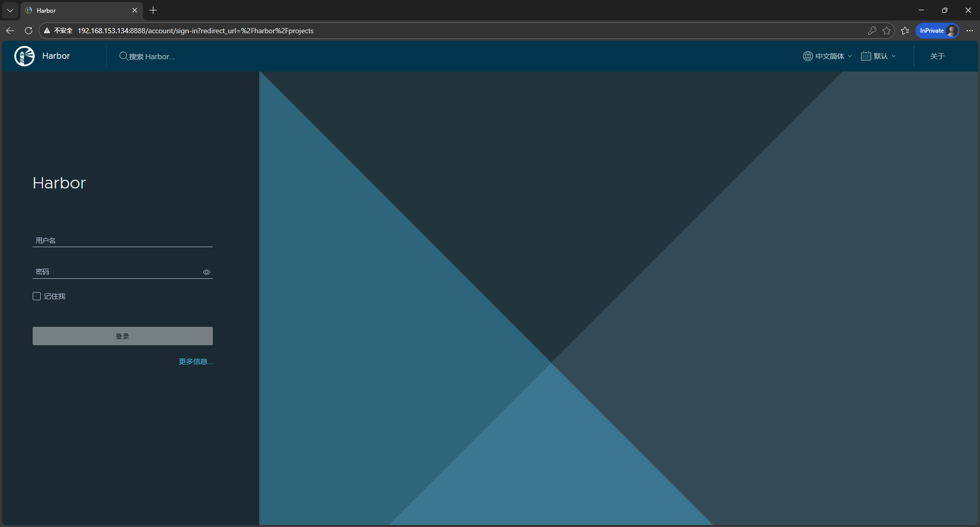Focus the 用户名 username field
The height and width of the screenshot is (527, 980).
[122, 241]
